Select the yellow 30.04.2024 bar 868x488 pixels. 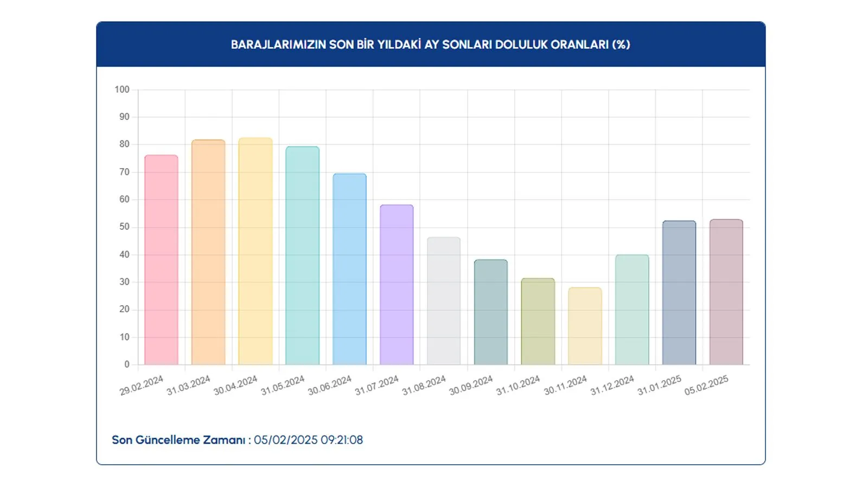pyautogui.click(x=256, y=251)
